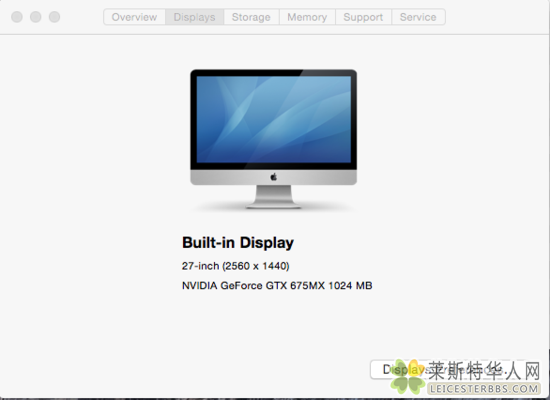Click the iMac's aluminum stand
Screen dimensions: 550x400
(274, 197)
